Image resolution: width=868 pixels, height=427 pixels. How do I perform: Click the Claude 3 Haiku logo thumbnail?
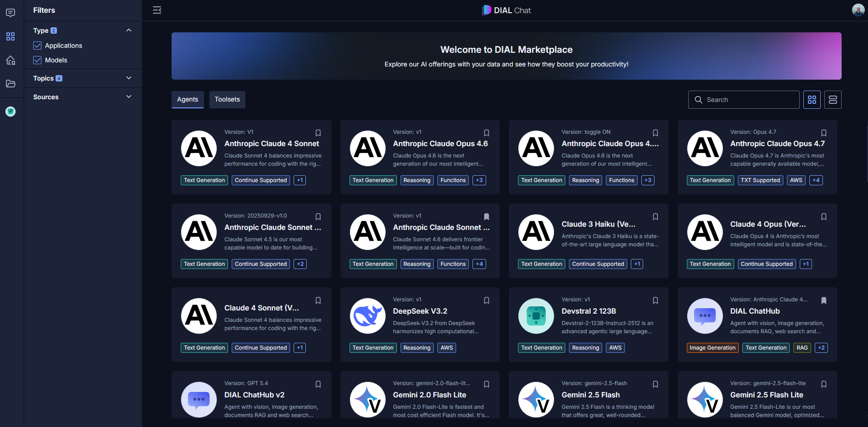(x=536, y=232)
